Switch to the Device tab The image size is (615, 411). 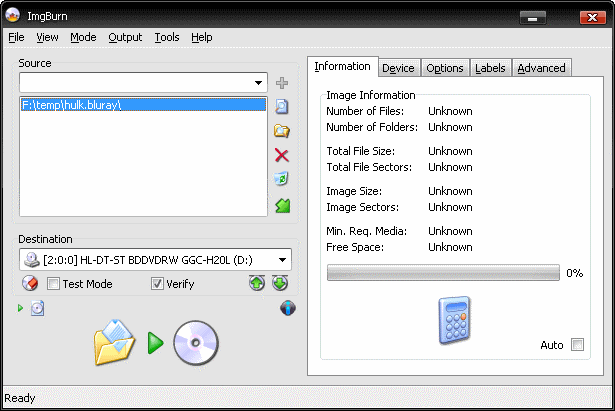click(398, 68)
